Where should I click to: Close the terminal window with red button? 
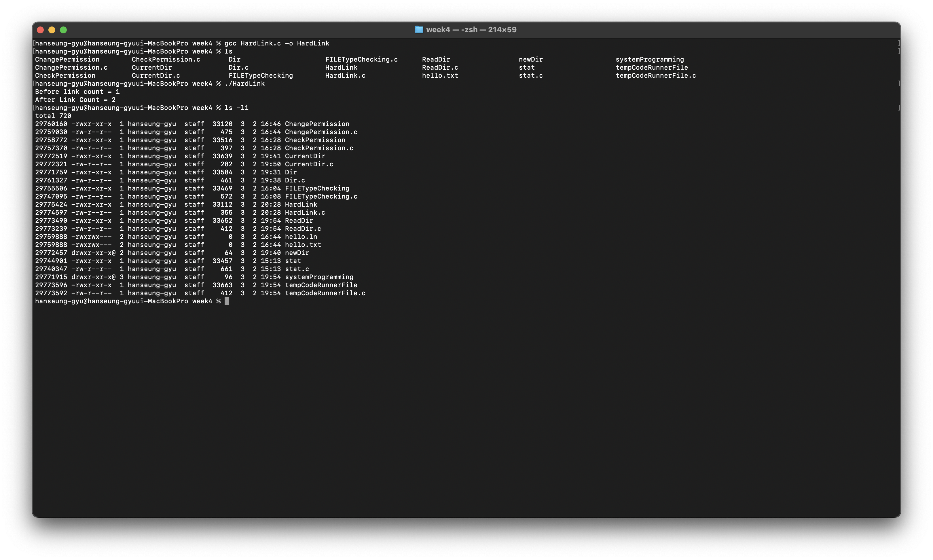click(x=40, y=30)
